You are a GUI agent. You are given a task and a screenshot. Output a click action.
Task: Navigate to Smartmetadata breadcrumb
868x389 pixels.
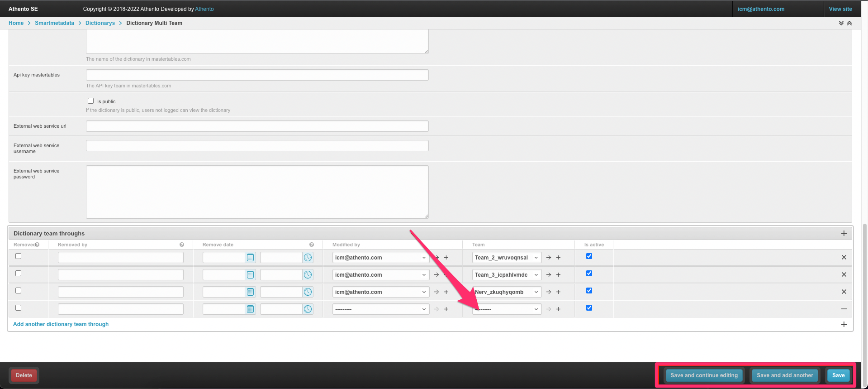point(54,23)
